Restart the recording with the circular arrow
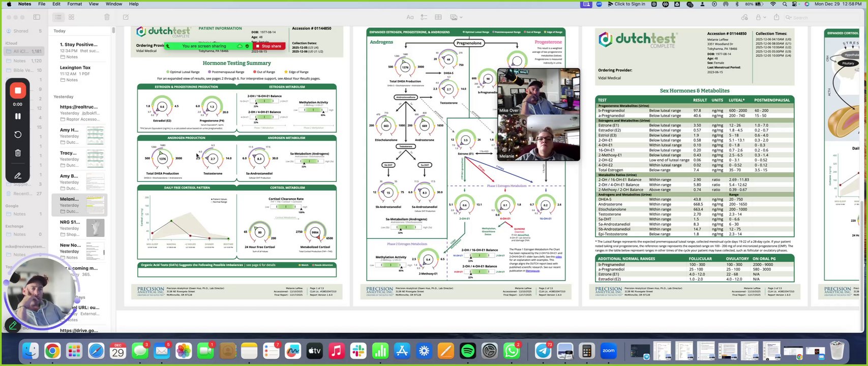 [18, 135]
